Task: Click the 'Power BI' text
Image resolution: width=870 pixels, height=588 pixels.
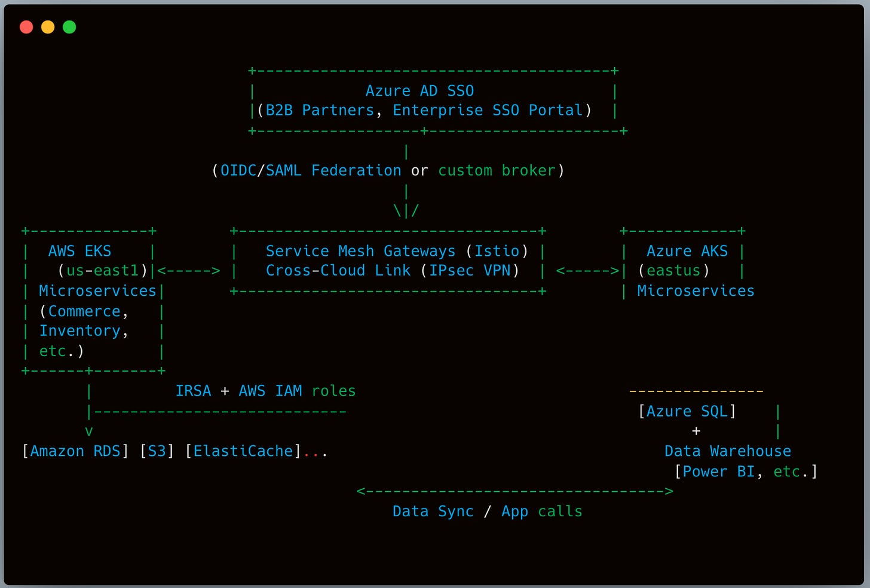Action: coord(718,471)
